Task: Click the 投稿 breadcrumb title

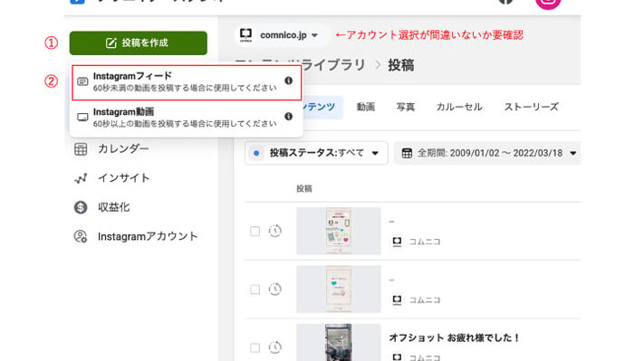Action: click(401, 65)
